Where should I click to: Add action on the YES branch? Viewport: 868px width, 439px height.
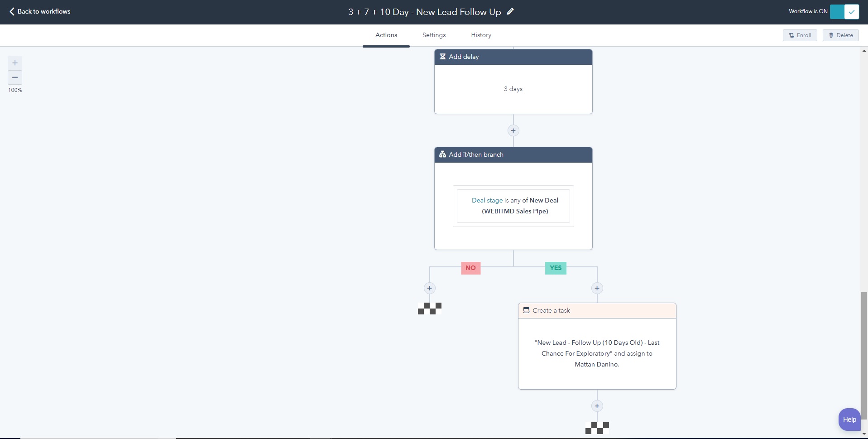pyautogui.click(x=597, y=288)
